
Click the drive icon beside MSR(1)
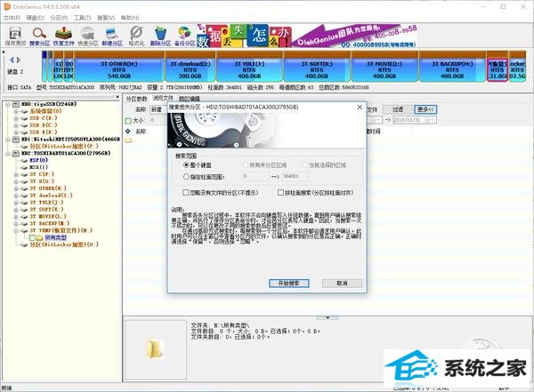pos(24,167)
